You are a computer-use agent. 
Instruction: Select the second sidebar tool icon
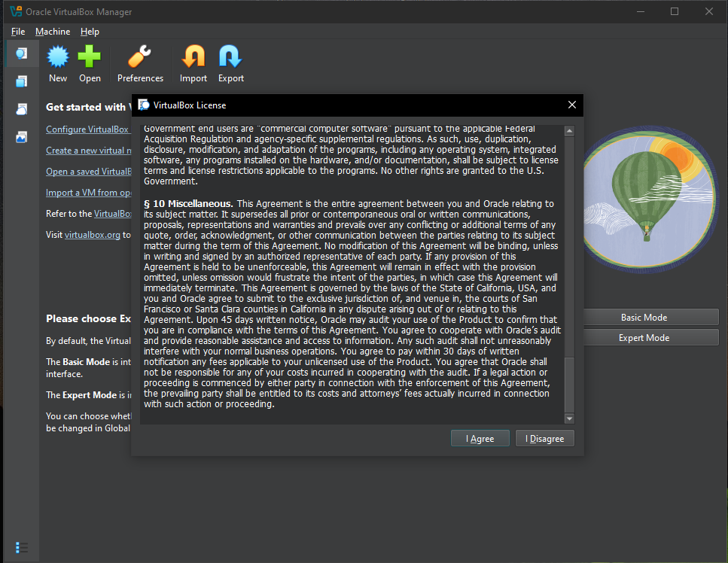(x=21, y=81)
